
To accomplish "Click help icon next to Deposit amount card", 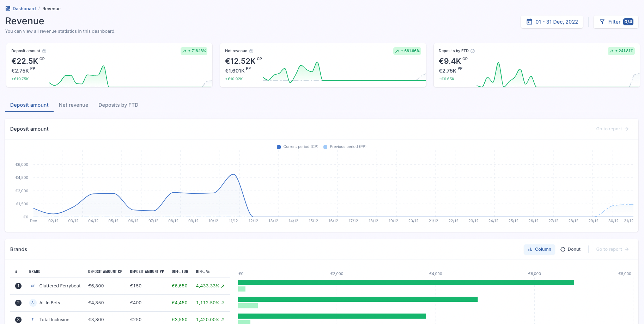I will 44,51.
